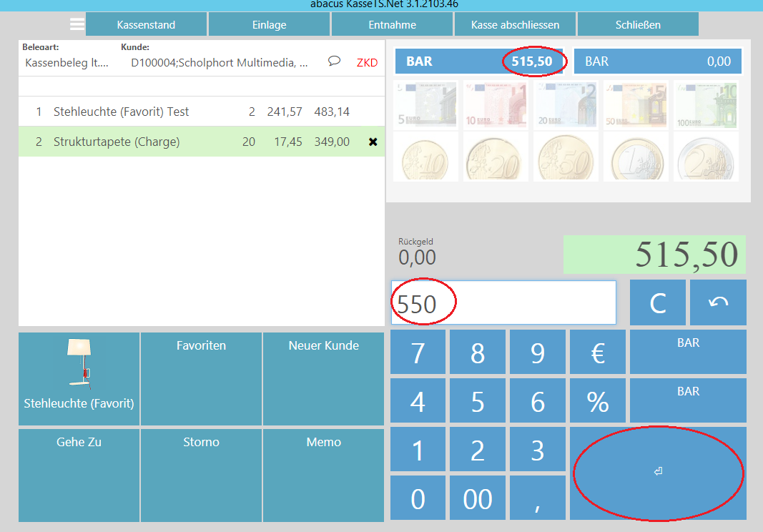Click the percent key on keypad

click(x=598, y=402)
